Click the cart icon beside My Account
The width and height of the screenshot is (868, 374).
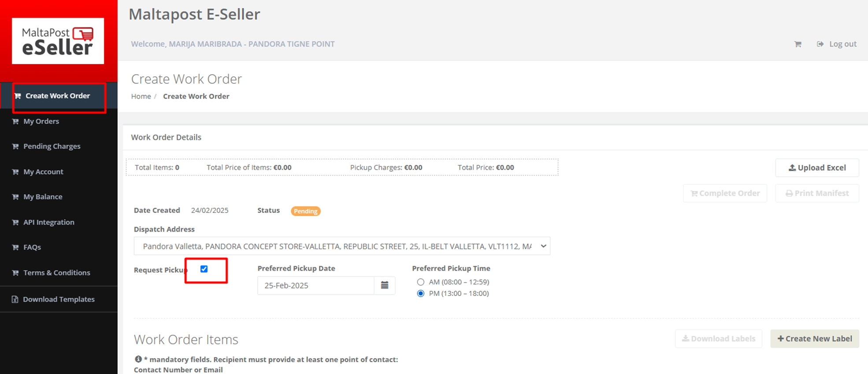15,172
